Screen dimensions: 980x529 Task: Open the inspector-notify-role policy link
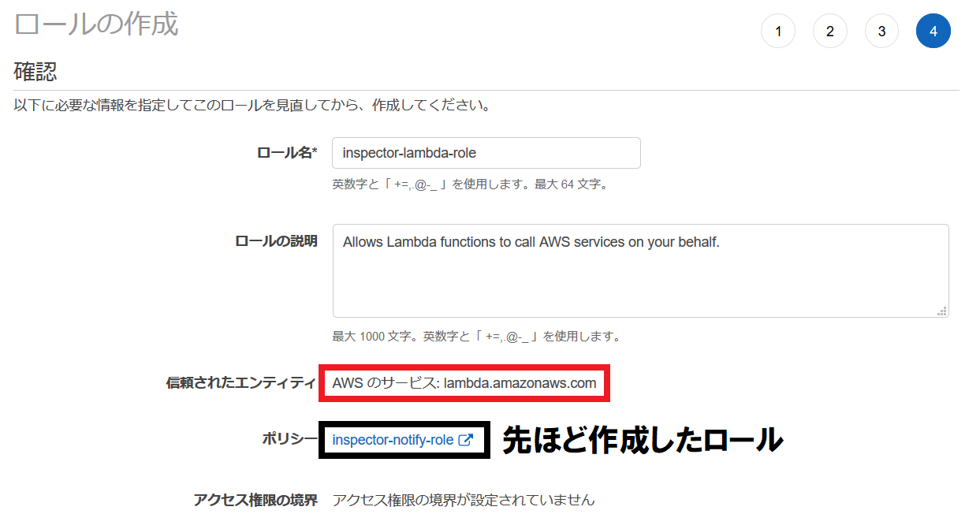pos(393,440)
